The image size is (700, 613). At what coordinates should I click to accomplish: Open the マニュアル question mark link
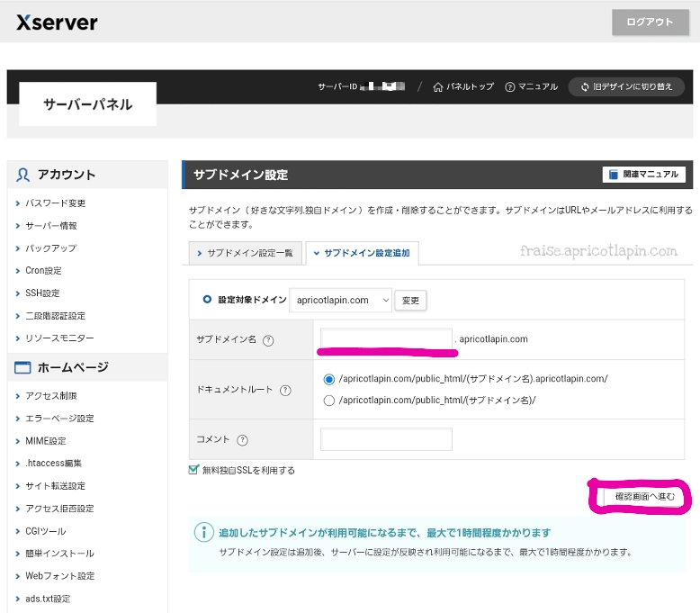click(531, 86)
